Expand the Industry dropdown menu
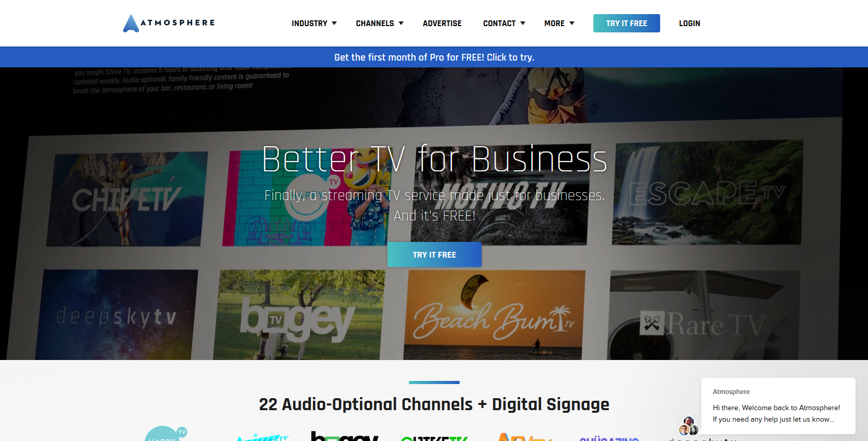 pyautogui.click(x=314, y=24)
